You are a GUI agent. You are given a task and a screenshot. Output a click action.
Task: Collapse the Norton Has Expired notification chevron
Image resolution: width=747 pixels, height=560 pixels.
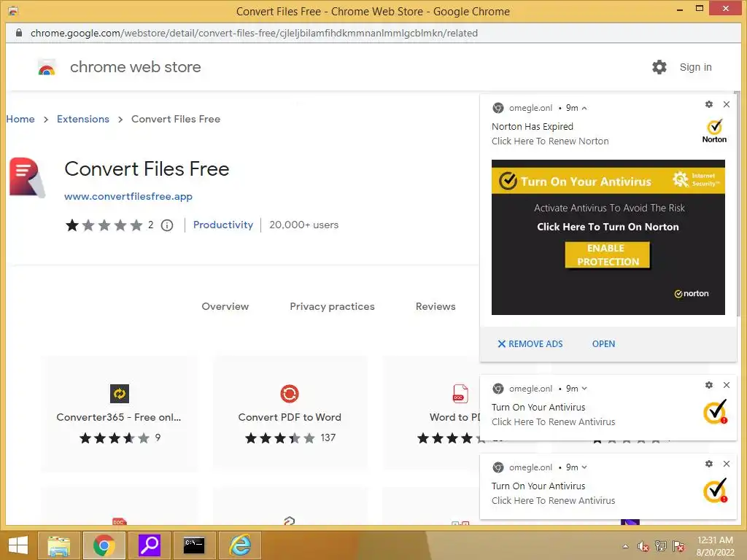[584, 108]
